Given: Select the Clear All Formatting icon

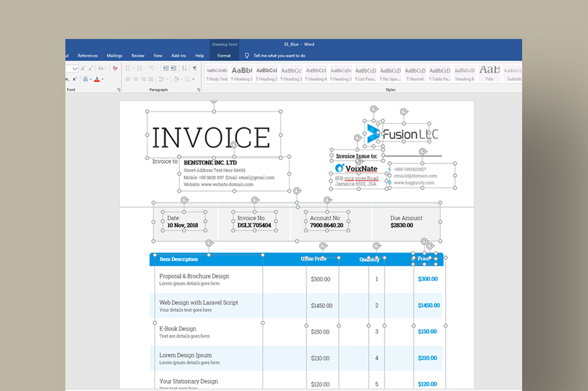Looking at the screenshot, I should 115,68.
